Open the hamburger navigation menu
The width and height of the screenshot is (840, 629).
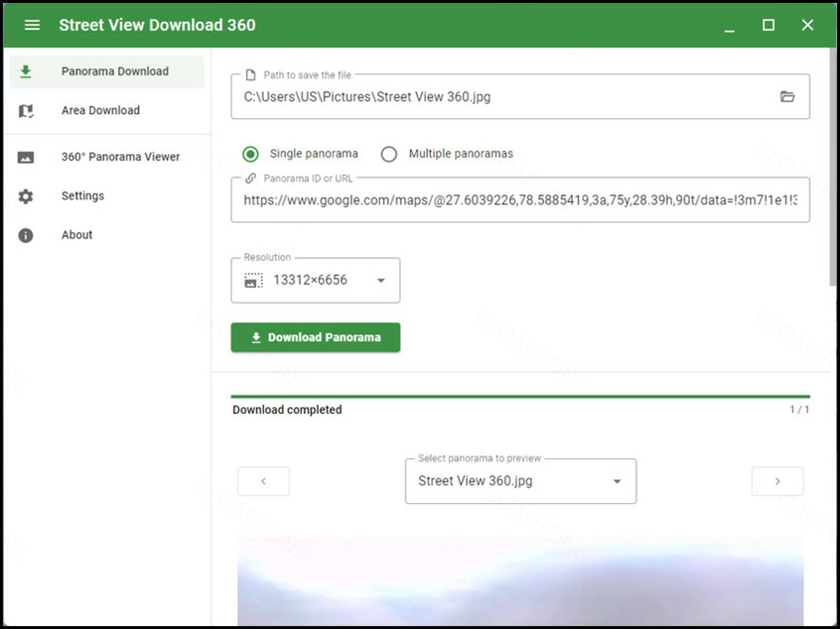click(x=32, y=25)
